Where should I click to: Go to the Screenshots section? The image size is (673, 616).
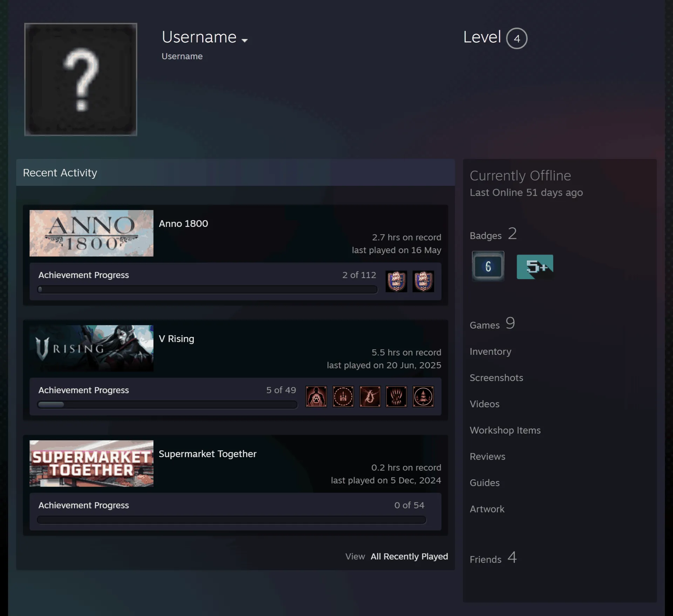click(x=496, y=378)
